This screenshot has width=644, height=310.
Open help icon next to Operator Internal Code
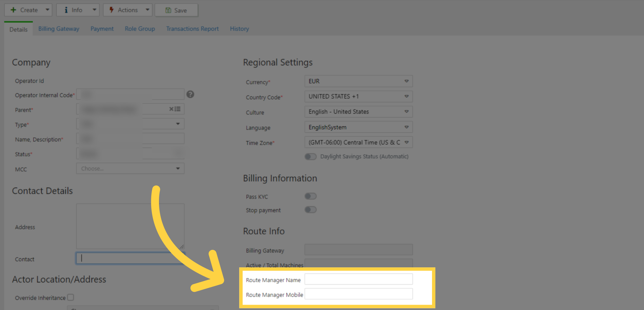(190, 94)
